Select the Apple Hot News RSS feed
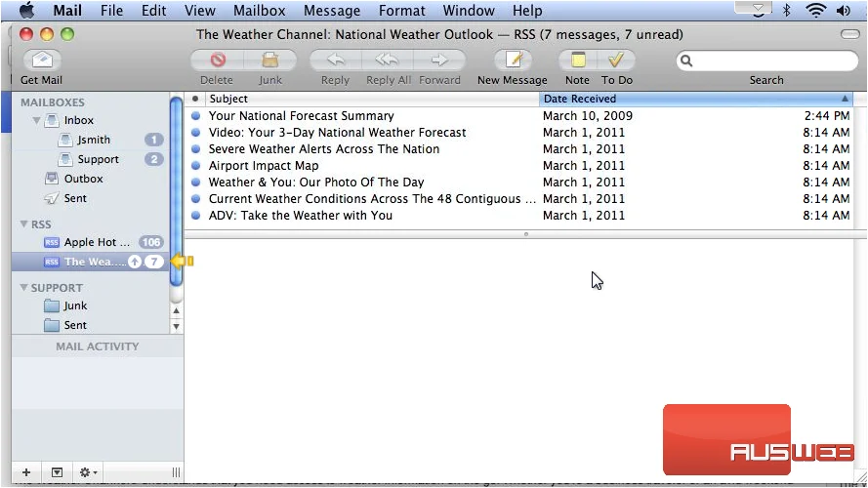868x488 pixels. (x=97, y=242)
